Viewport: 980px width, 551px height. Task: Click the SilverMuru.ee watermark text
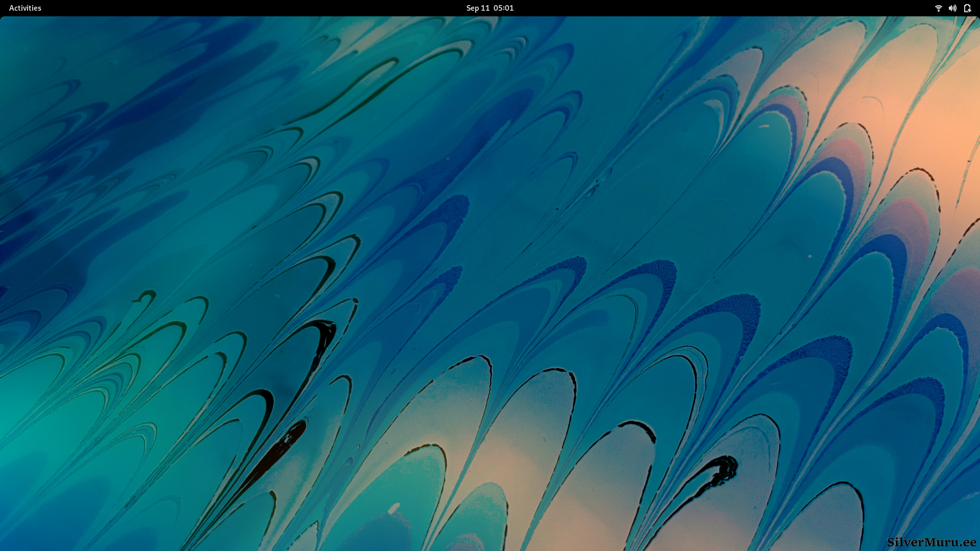pyautogui.click(x=931, y=542)
